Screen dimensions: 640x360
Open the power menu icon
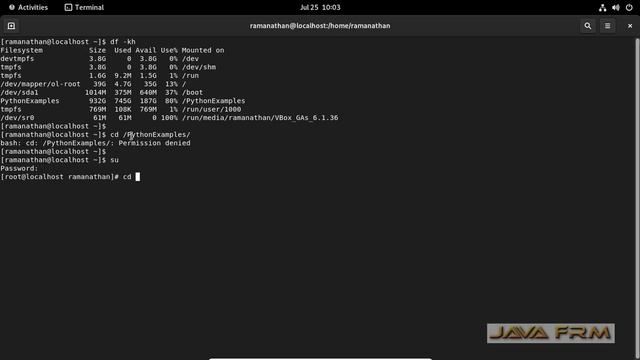coord(629,7)
